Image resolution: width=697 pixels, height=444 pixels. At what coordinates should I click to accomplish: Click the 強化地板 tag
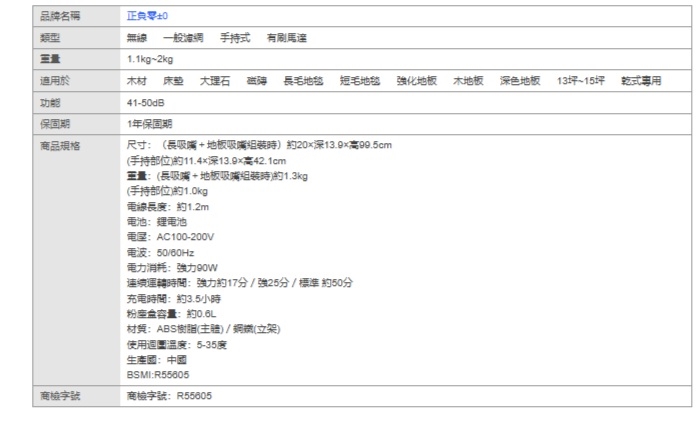[416, 80]
